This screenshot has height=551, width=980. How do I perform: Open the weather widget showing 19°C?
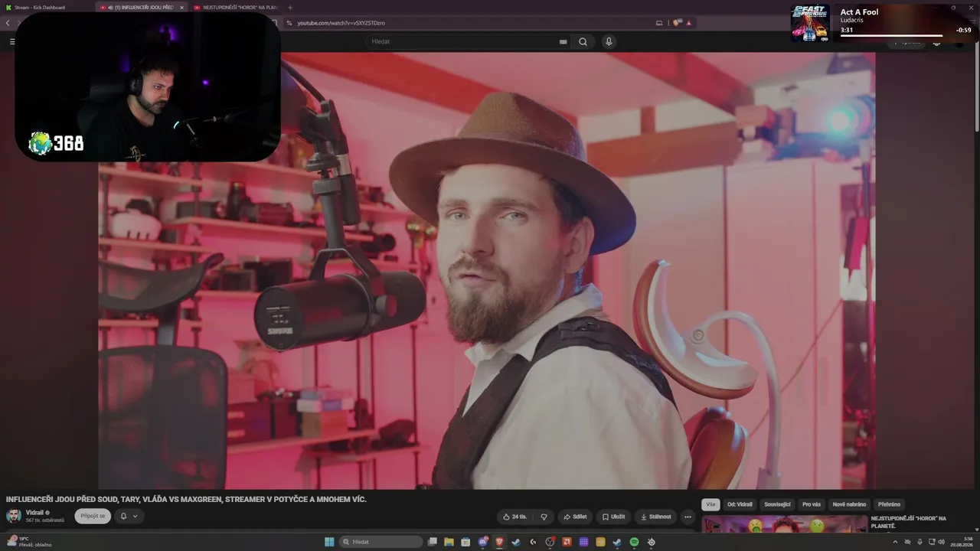(28, 541)
